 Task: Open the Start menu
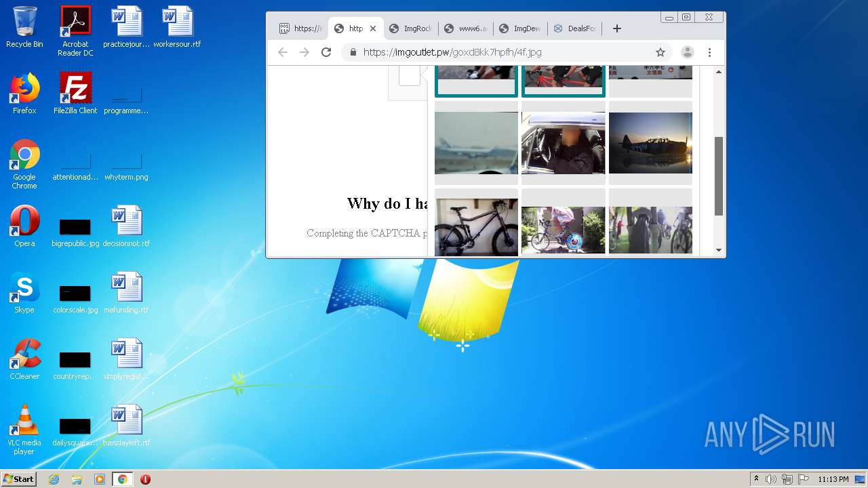[18, 479]
